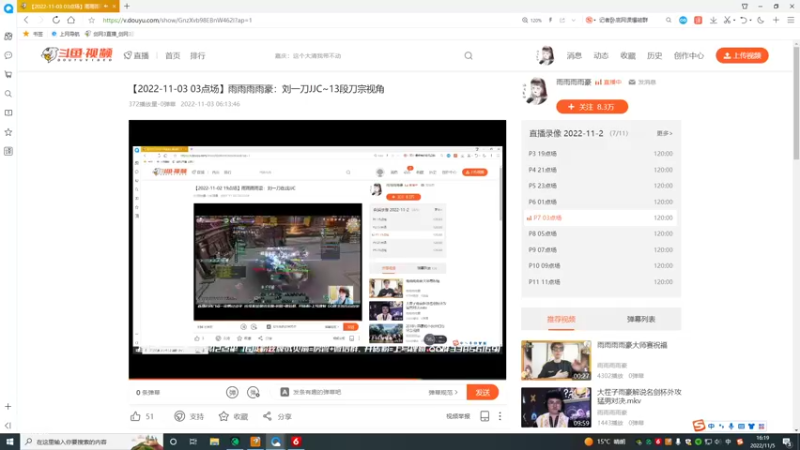
Task: Select P6 01点场 episode
Action: (x=601, y=202)
